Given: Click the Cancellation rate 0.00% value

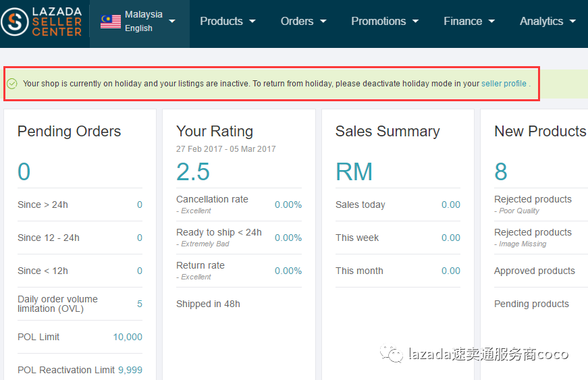Looking at the screenshot, I should point(288,205).
